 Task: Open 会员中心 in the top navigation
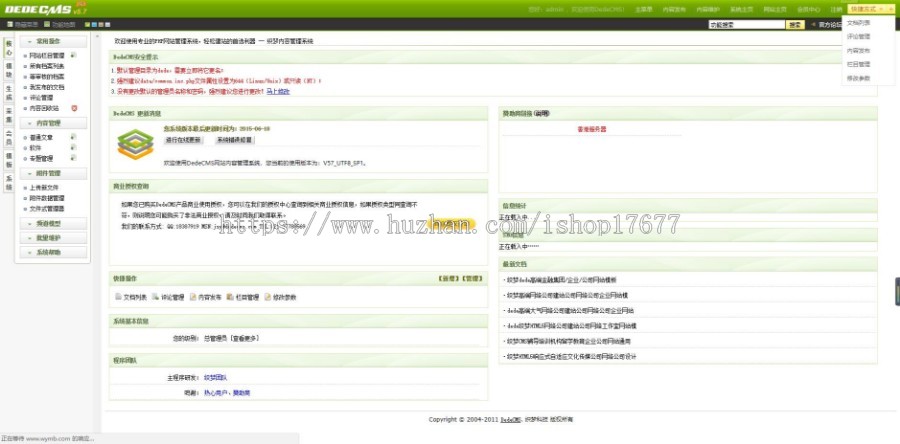click(809, 10)
